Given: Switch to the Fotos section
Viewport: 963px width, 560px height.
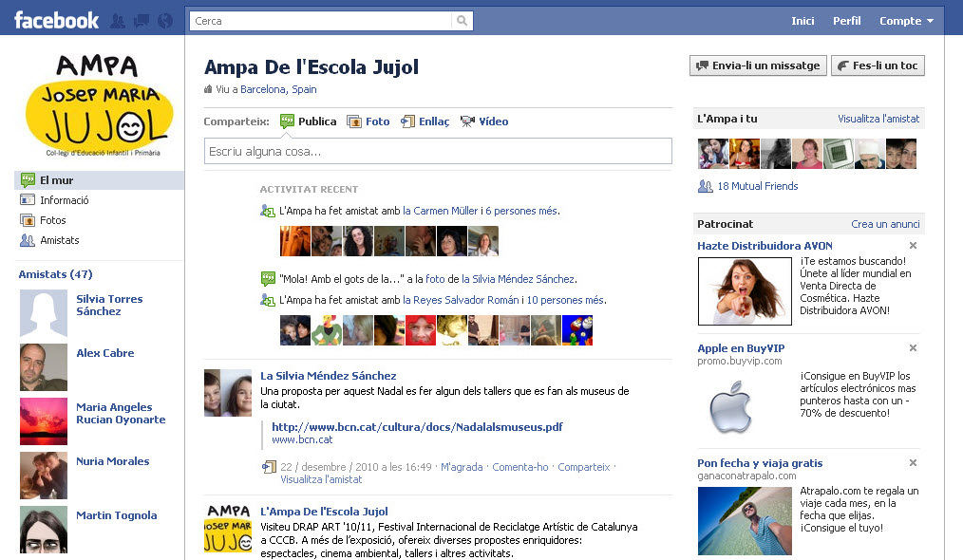Looking at the screenshot, I should click(53, 220).
